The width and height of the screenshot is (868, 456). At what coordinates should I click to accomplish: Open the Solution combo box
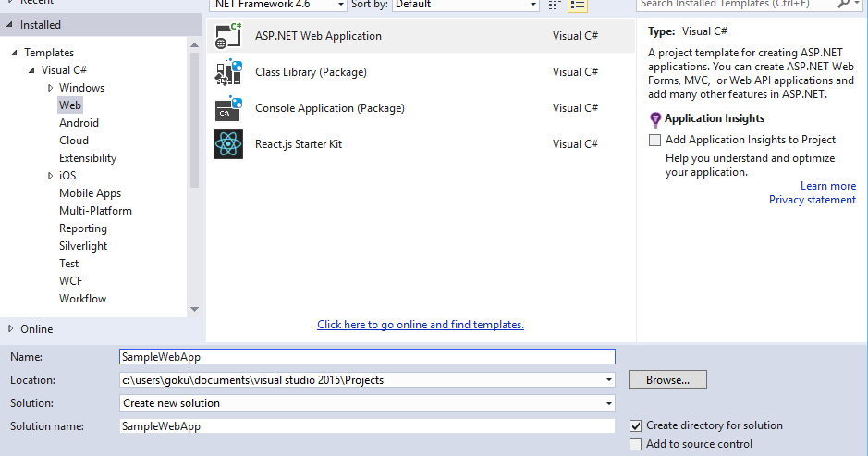click(368, 402)
